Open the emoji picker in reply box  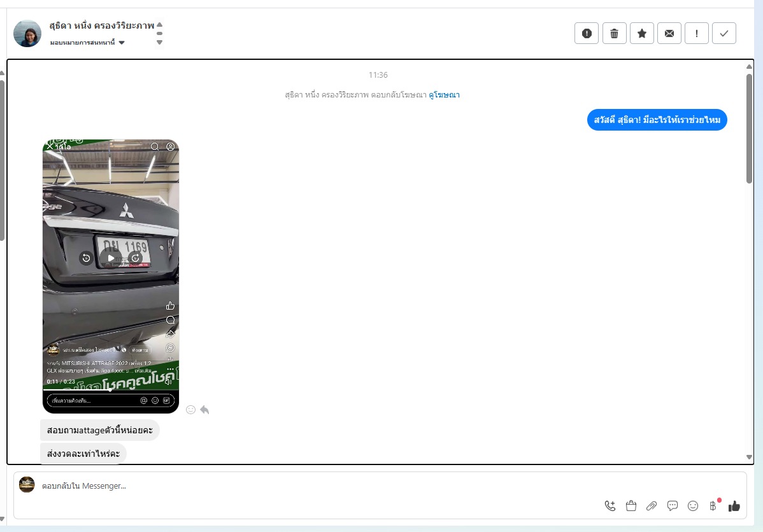pyautogui.click(x=692, y=506)
